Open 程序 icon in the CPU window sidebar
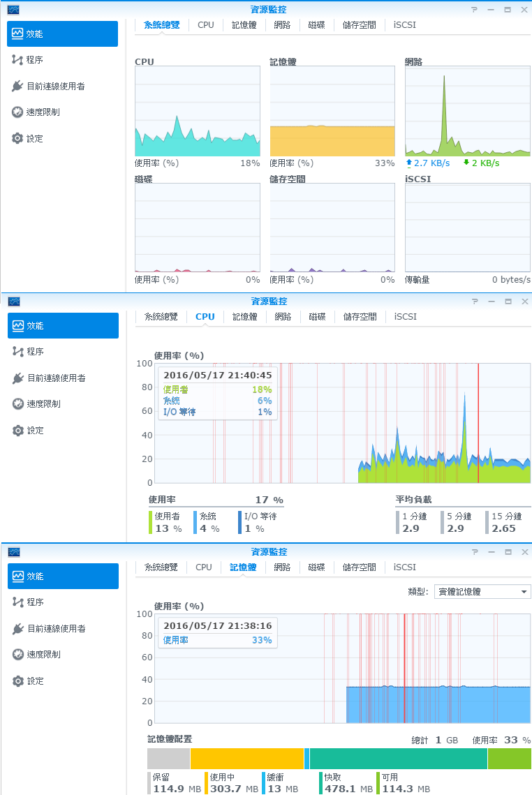Screen dimensions: 532x795 point(18,351)
